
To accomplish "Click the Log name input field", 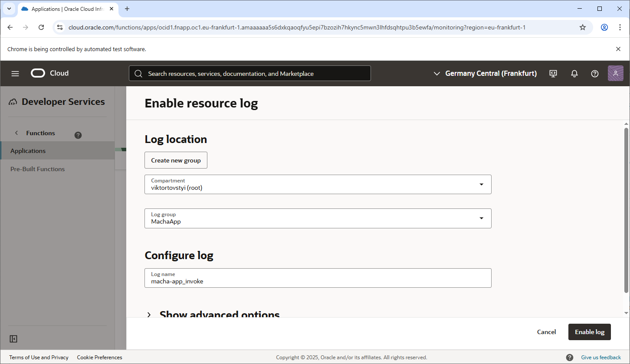I will pyautogui.click(x=318, y=281).
